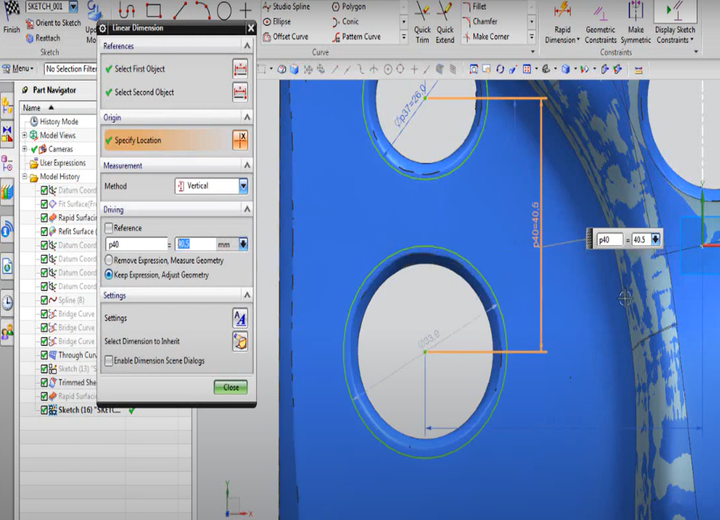Click the dimension value field in Driving

(x=195, y=244)
